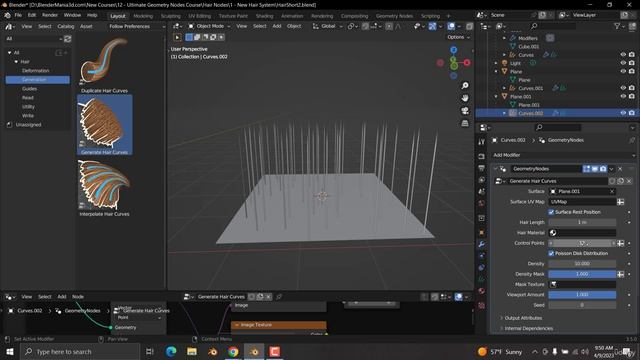Open Microsoft Edge from the taskbar
The width and height of the screenshot is (640, 360).
click(171, 351)
